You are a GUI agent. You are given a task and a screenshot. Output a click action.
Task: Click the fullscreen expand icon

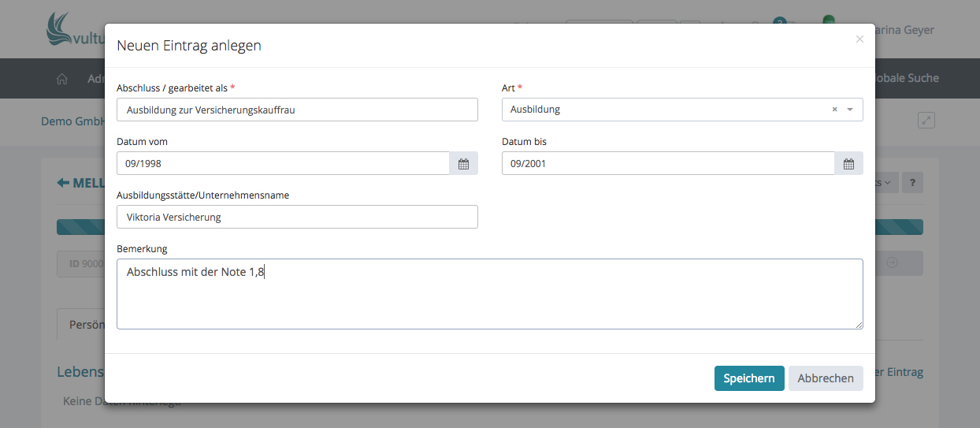926,121
